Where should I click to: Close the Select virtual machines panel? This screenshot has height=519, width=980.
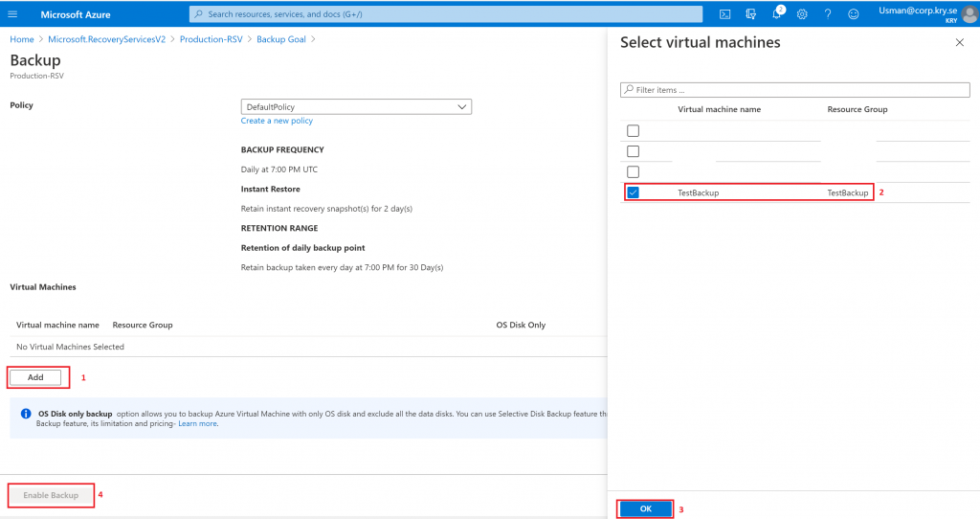[x=959, y=42]
